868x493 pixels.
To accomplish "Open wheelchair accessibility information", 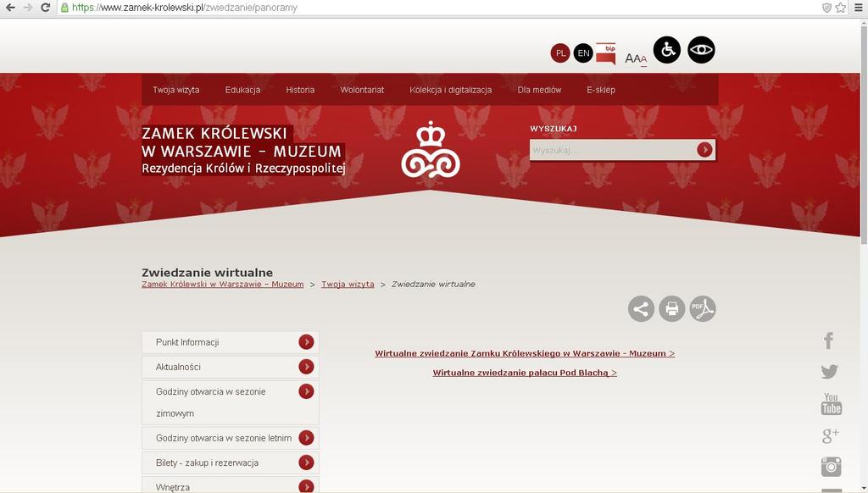I will [667, 50].
